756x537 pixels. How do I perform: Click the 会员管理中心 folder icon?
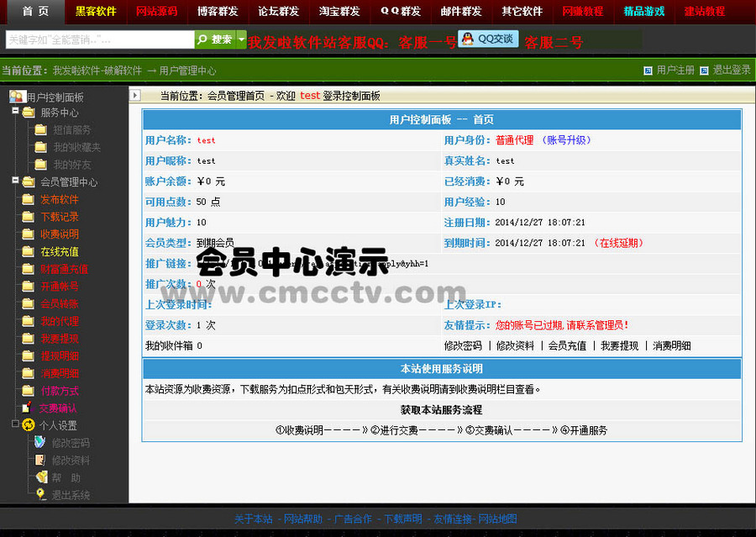click(x=29, y=182)
